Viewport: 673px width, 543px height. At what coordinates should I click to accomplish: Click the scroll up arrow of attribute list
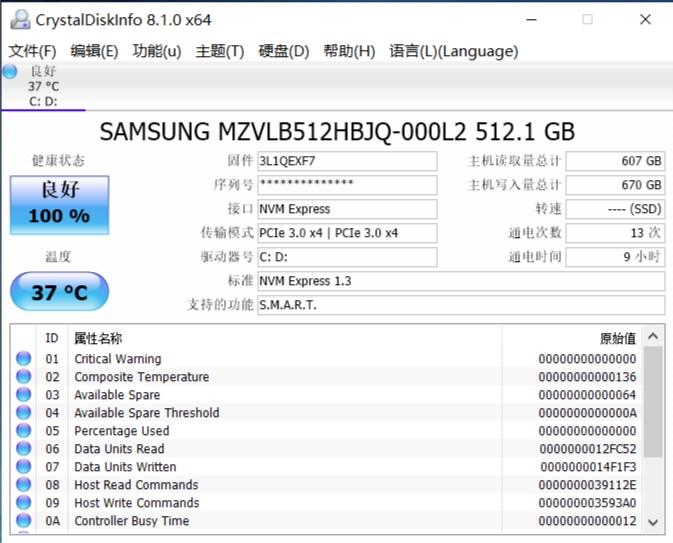(x=653, y=336)
